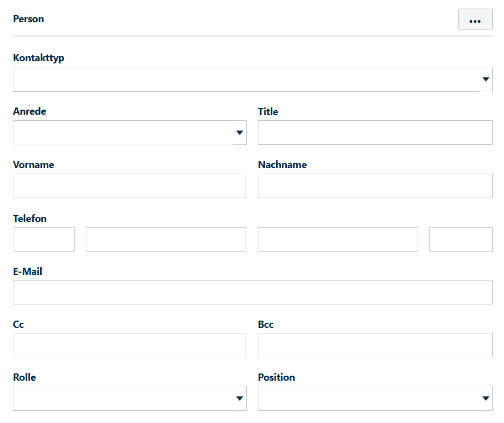Screen dimensions: 504x423
Task: Open the Position dropdown arrow
Action: coord(486,399)
